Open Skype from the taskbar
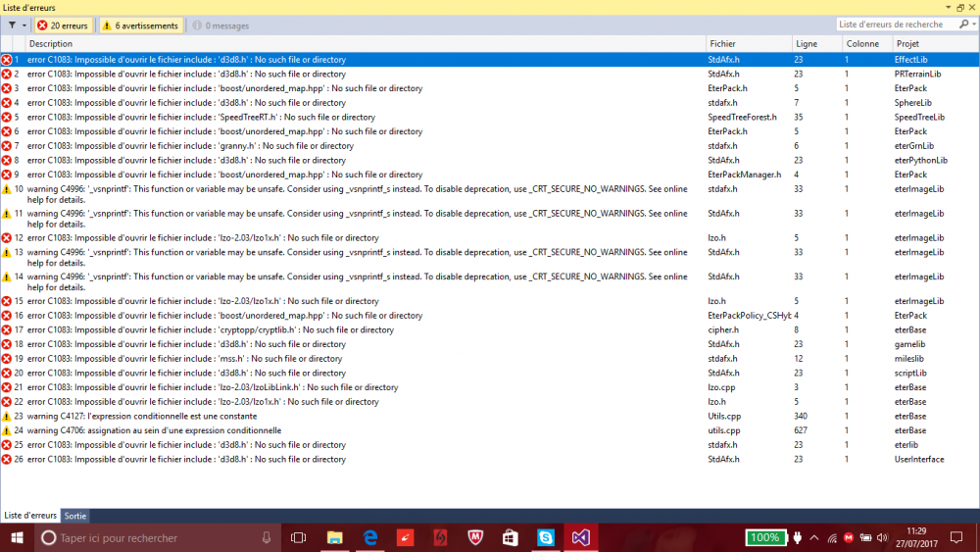The height and width of the screenshot is (552, 980). (x=546, y=537)
